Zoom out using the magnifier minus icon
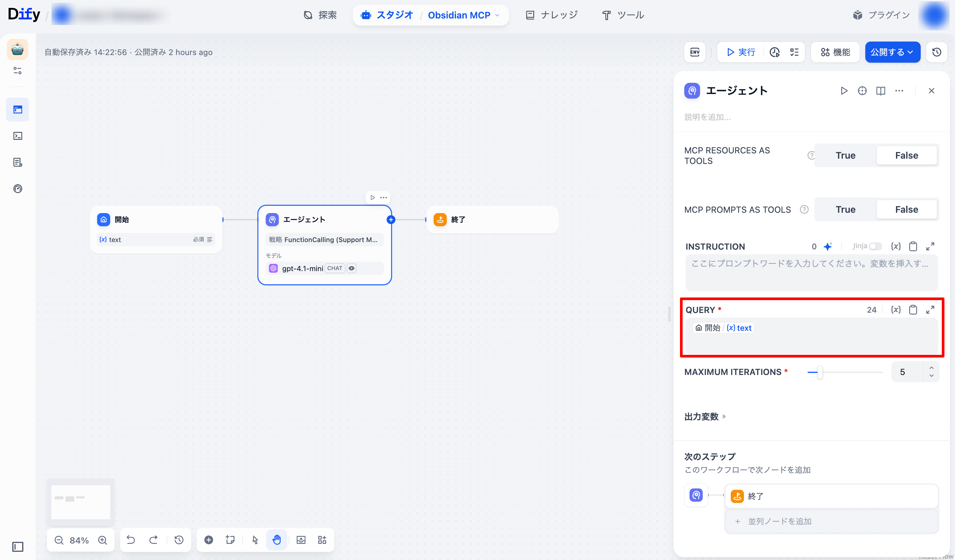Screen dimensions: 955x560 59,540
